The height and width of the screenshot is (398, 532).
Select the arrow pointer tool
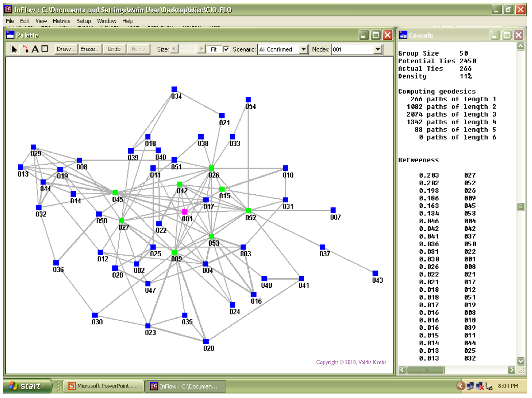point(14,49)
